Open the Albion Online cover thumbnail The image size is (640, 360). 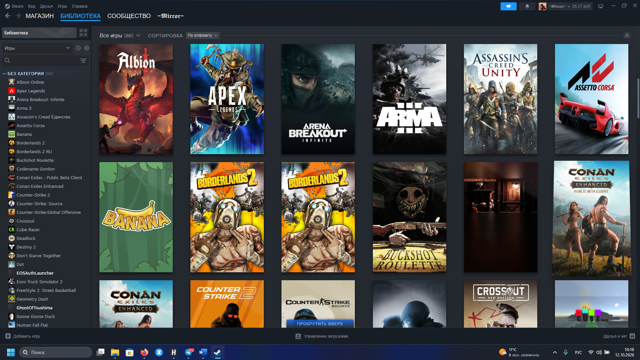(136, 99)
